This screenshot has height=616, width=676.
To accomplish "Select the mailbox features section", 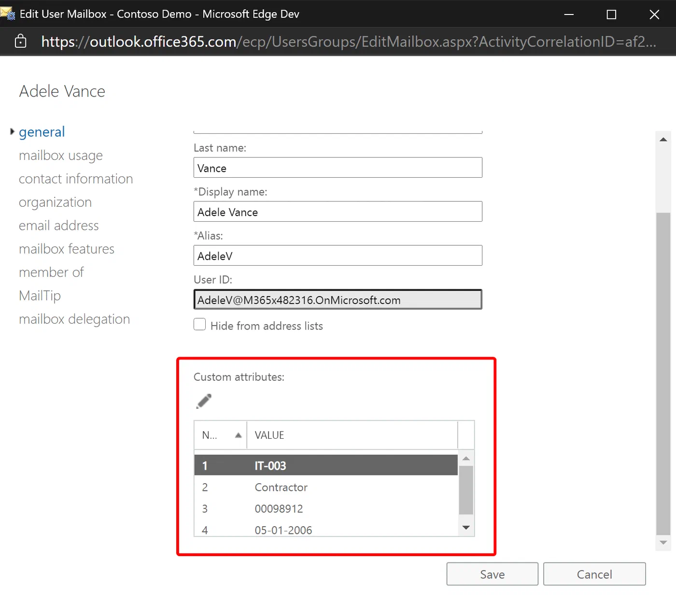I will tap(67, 249).
